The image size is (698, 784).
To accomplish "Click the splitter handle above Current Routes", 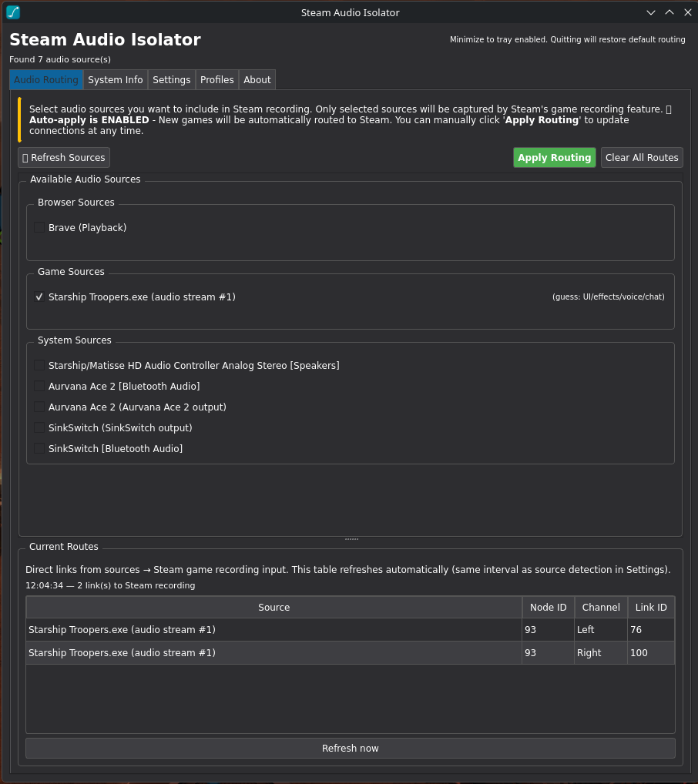I will tap(351, 539).
